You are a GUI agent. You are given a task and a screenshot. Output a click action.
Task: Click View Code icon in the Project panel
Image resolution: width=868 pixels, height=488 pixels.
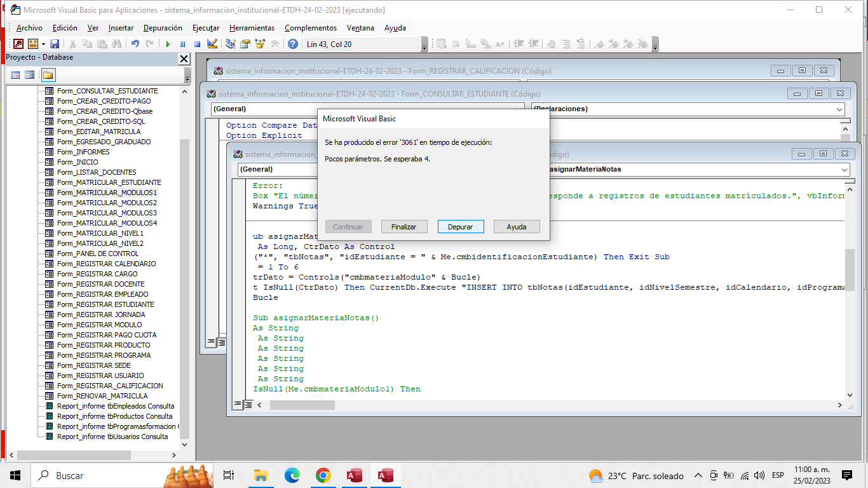point(15,75)
